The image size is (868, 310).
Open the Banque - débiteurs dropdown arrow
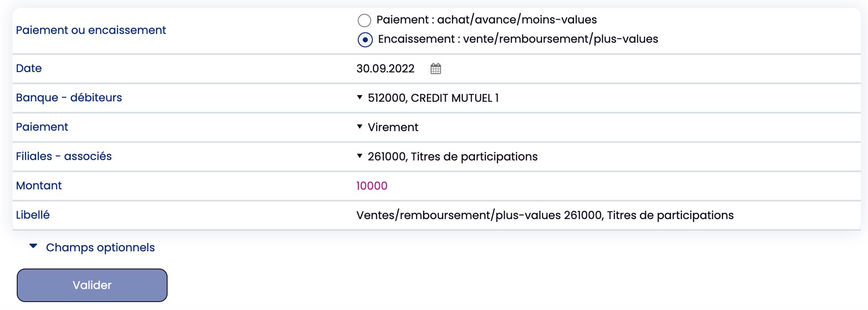coord(359,97)
